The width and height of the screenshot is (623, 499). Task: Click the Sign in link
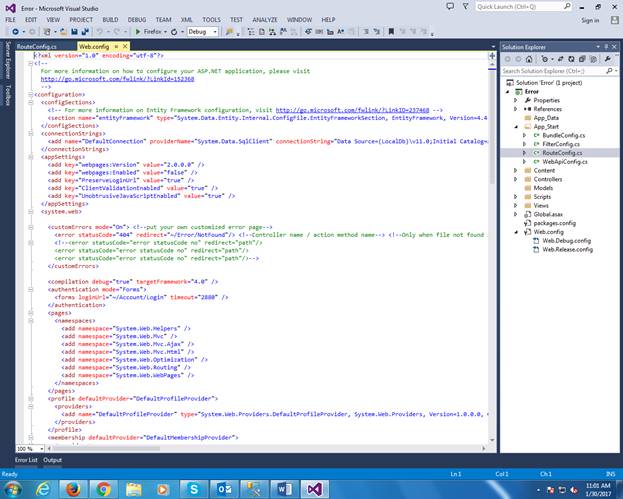click(589, 19)
